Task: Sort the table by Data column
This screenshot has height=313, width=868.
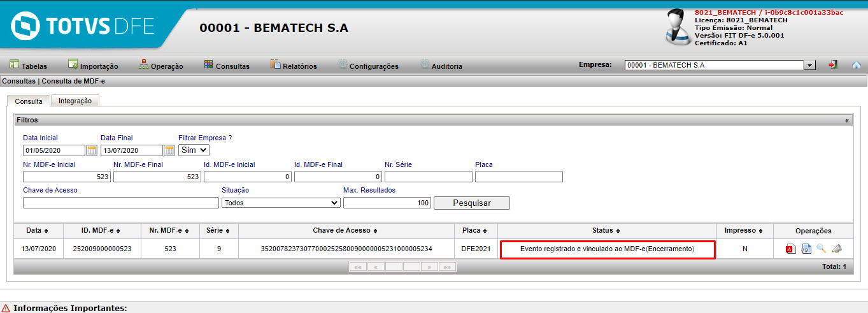Action: pyautogui.click(x=37, y=231)
